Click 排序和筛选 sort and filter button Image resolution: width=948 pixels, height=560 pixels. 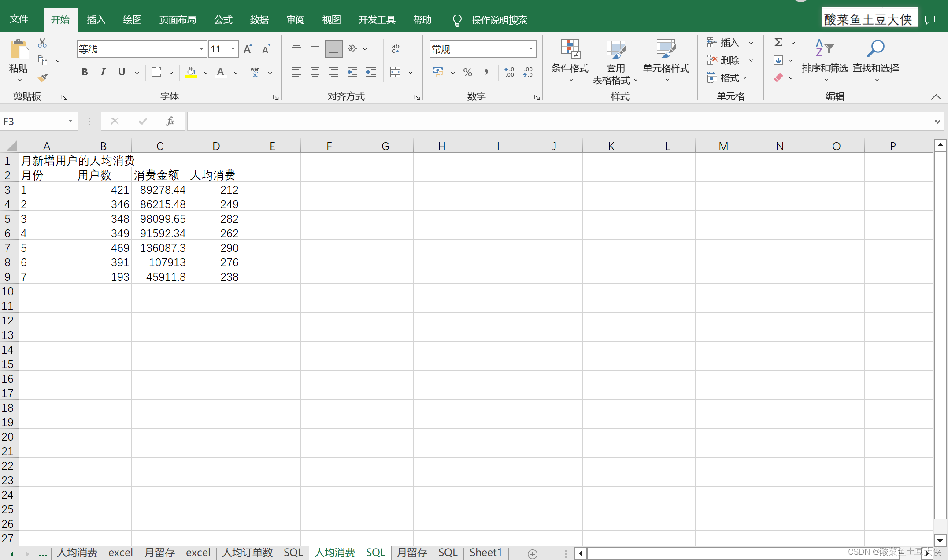[x=825, y=61]
